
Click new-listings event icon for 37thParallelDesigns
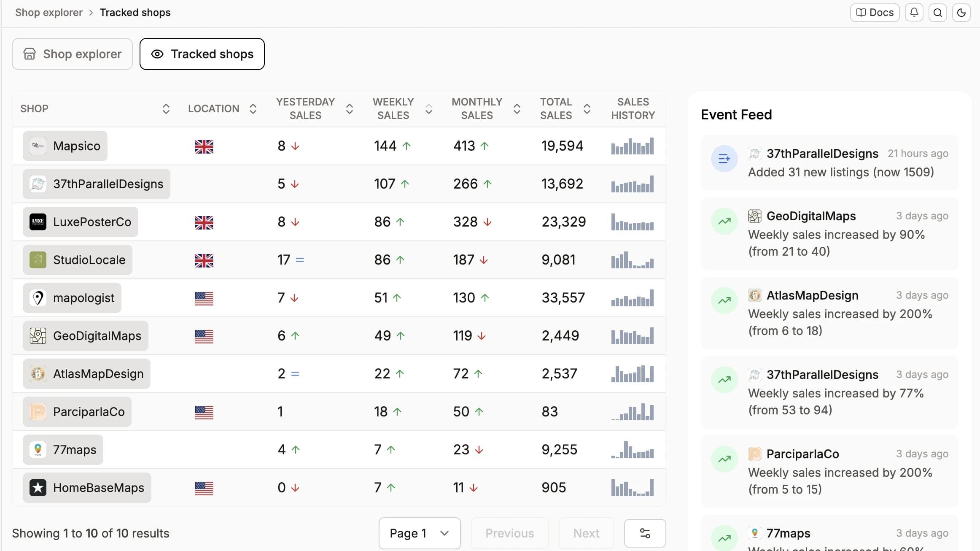(724, 159)
